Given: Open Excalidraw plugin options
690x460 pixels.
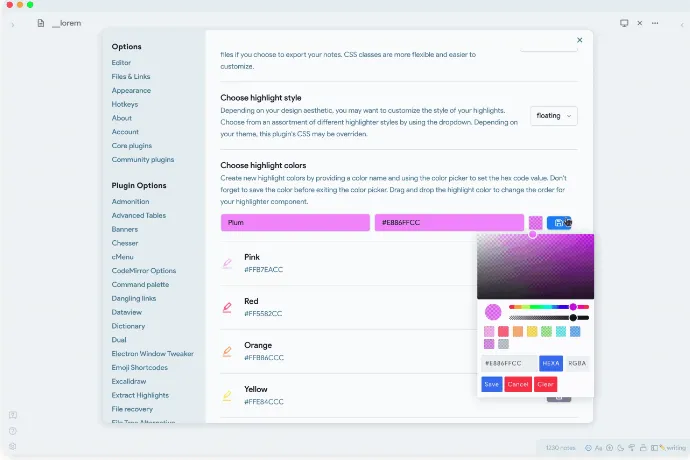Looking at the screenshot, I should point(128,381).
